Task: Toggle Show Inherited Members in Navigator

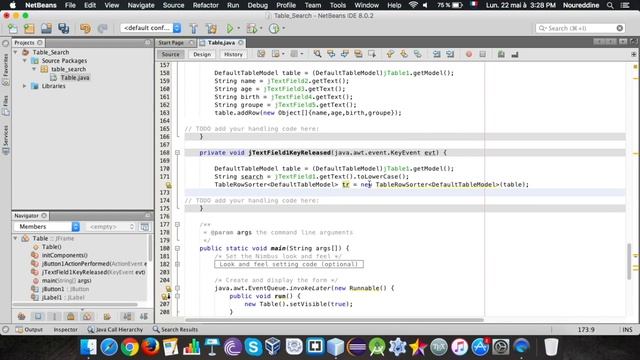Action: click(x=21, y=316)
